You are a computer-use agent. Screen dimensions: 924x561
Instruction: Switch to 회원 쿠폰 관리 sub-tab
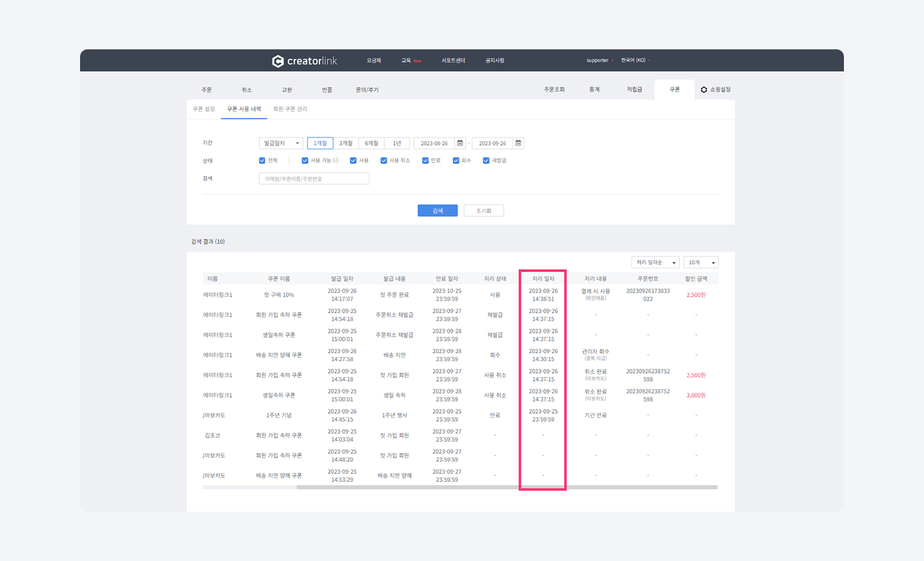[x=290, y=109]
